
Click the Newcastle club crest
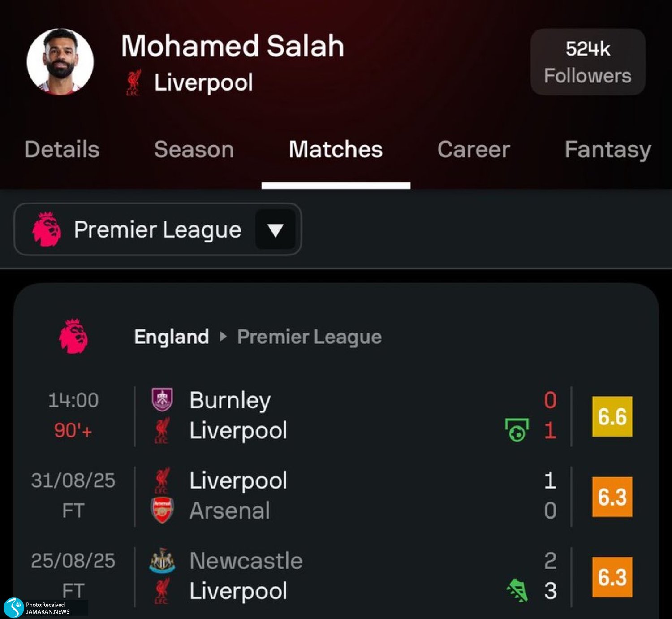[162, 561]
